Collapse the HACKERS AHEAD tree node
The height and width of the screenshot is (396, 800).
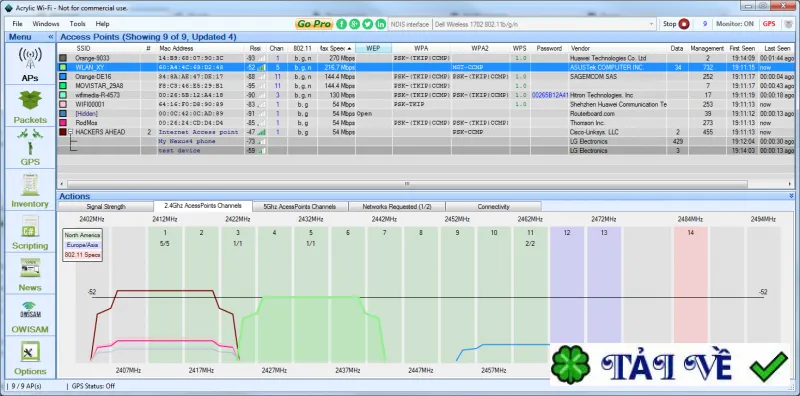pyautogui.click(x=70, y=132)
